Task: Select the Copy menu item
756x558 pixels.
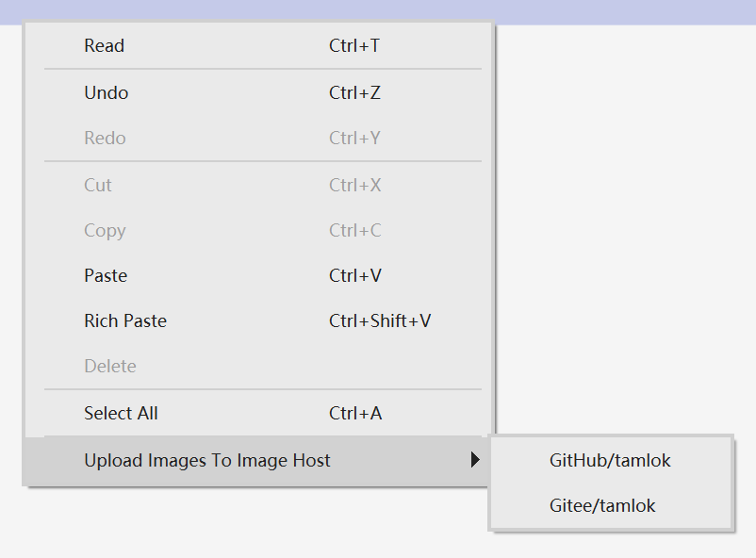Action: point(258,231)
